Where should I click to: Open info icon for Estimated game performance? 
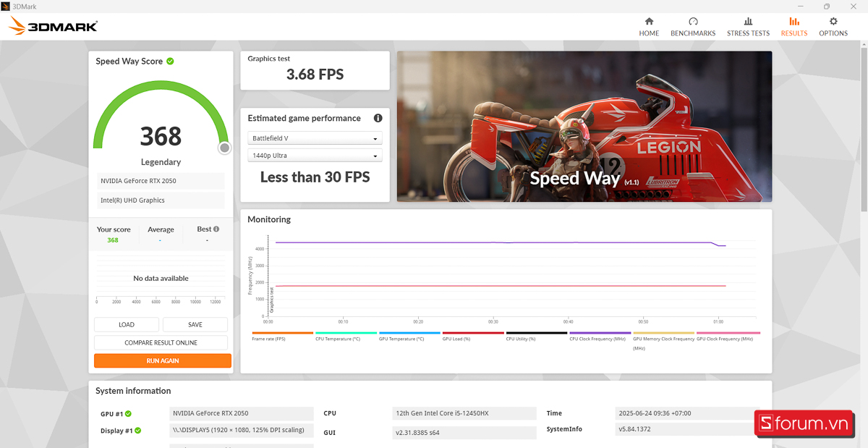378,118
